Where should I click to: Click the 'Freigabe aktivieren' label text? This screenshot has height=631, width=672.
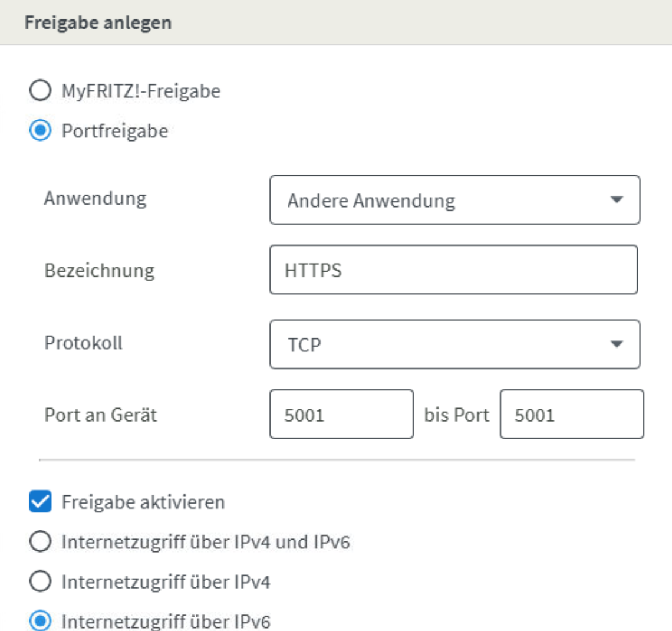[x=143, y=502]
